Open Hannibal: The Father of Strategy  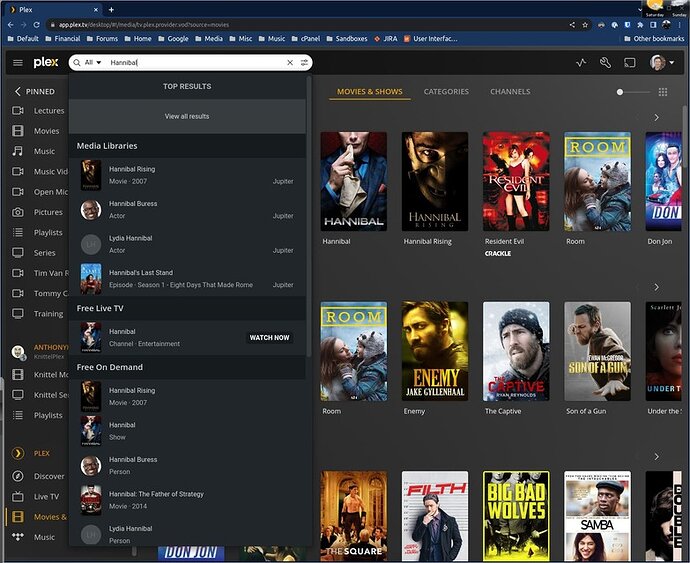187,500
